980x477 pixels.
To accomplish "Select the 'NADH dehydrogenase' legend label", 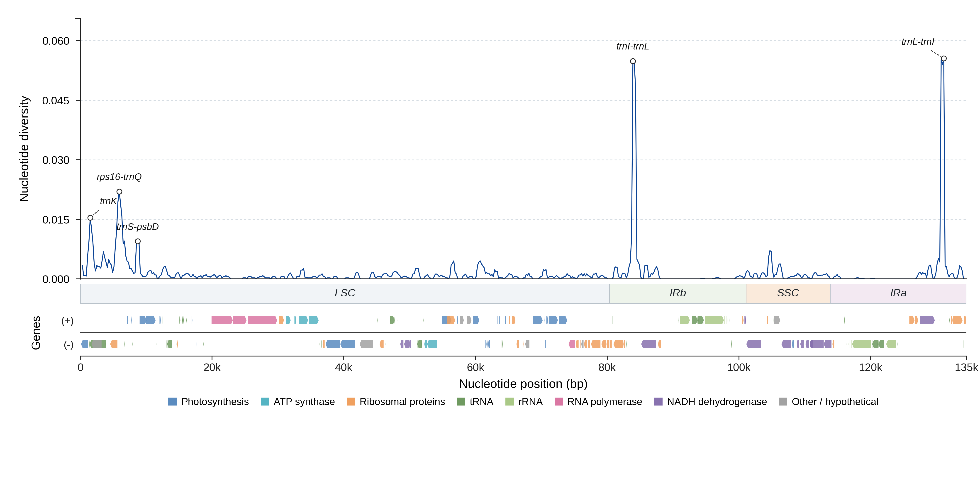I will click(x=717, y=402).
